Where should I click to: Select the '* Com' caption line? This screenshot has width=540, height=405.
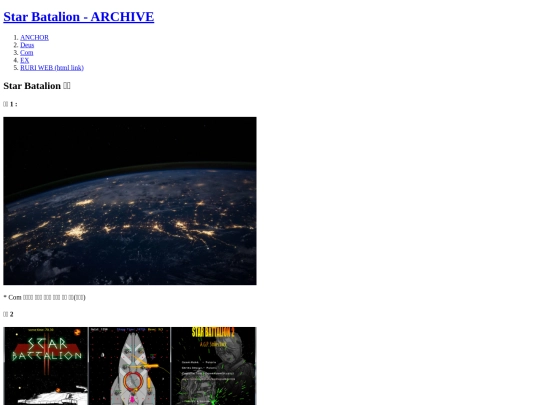click(x=44, y=297)
